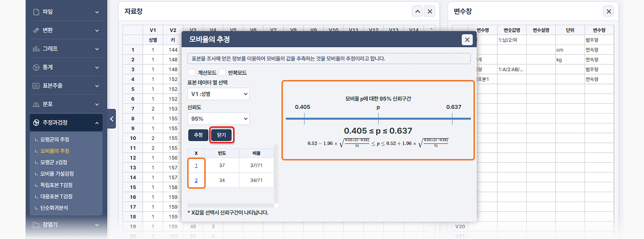Click the 그래프 bar chart icon
Screen dimensions: 644x239
click(36, 49)
